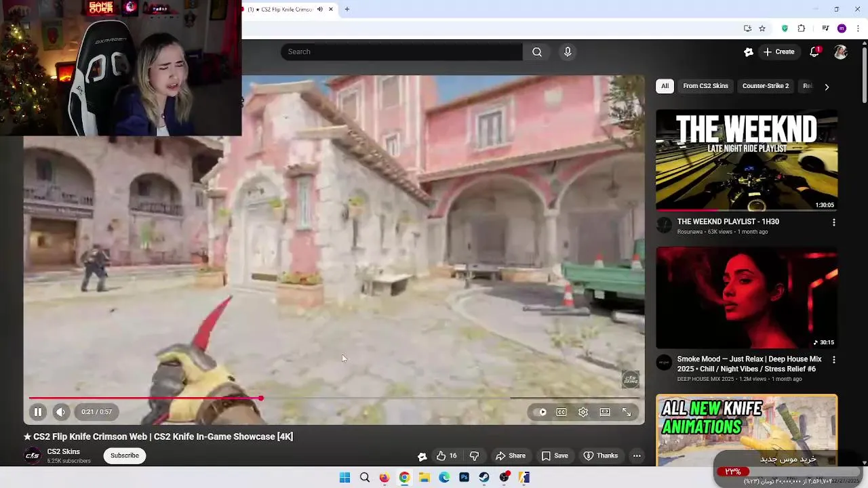Select the 'All' filter chip

(x=665, y=86)
